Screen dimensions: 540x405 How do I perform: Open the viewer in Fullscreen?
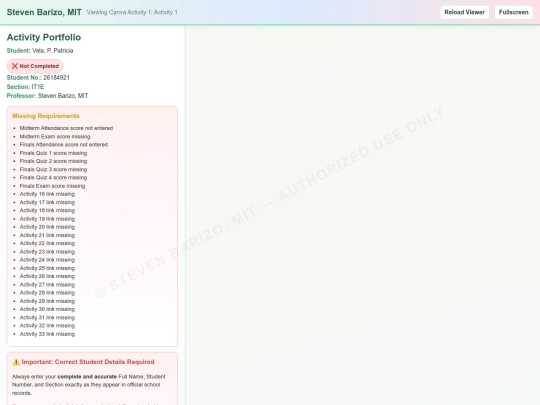point(513,12)
